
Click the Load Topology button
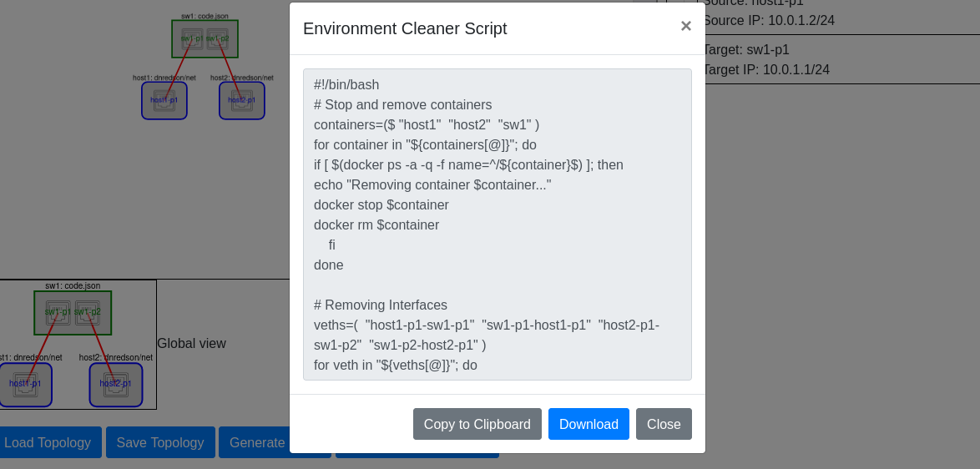[48, 442]
